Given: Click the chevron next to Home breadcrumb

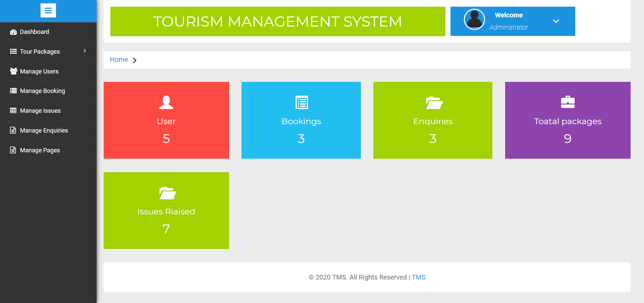Looking at the screenshot, I should [135, 60].
